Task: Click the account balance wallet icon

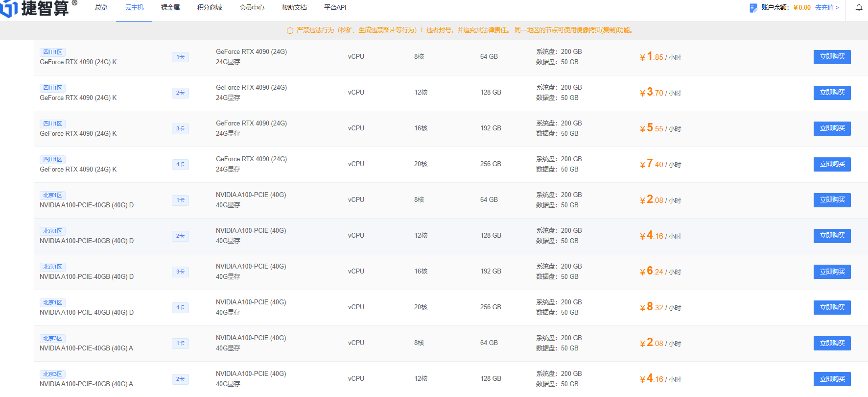Action: [x=753, y=8]
